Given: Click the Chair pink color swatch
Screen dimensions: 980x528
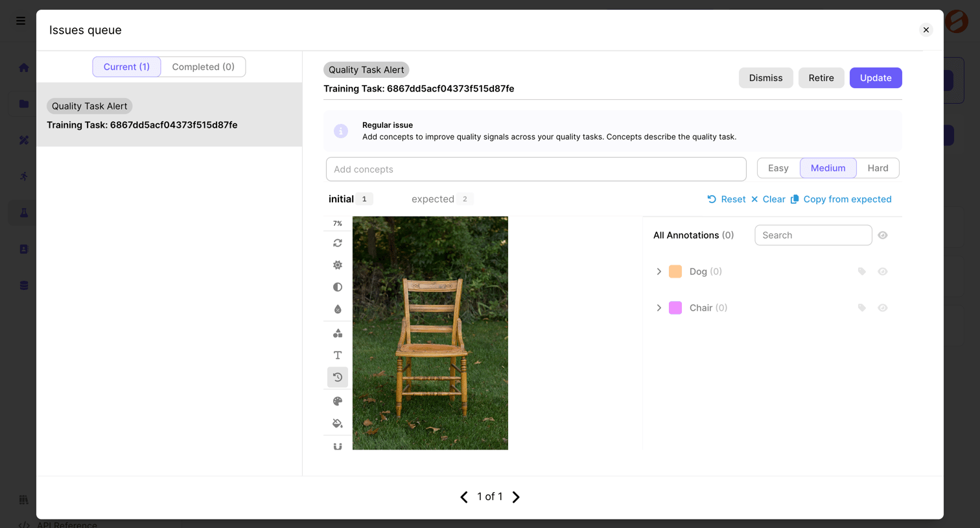Looking at the screenshot, I should pos(675,308).
